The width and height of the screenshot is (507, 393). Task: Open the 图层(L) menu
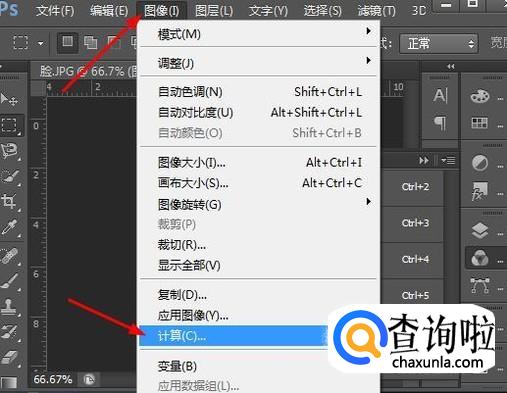tap(214, 11)
